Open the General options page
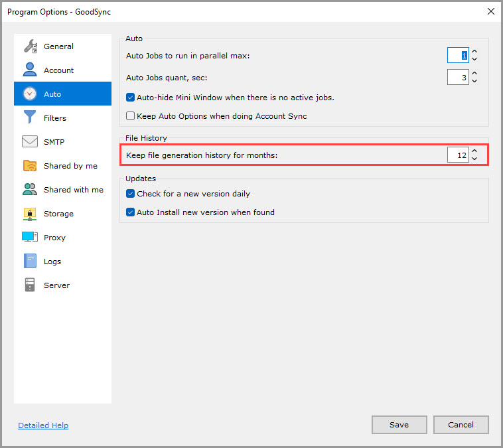This screenshot has width=503, height=448. tap(62, 46)
